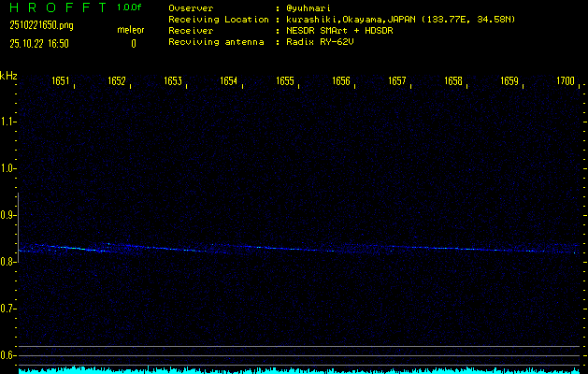The image size is (588, 374).
Task: Select the 2510221650.png filename label
Action: click(37, 25)
